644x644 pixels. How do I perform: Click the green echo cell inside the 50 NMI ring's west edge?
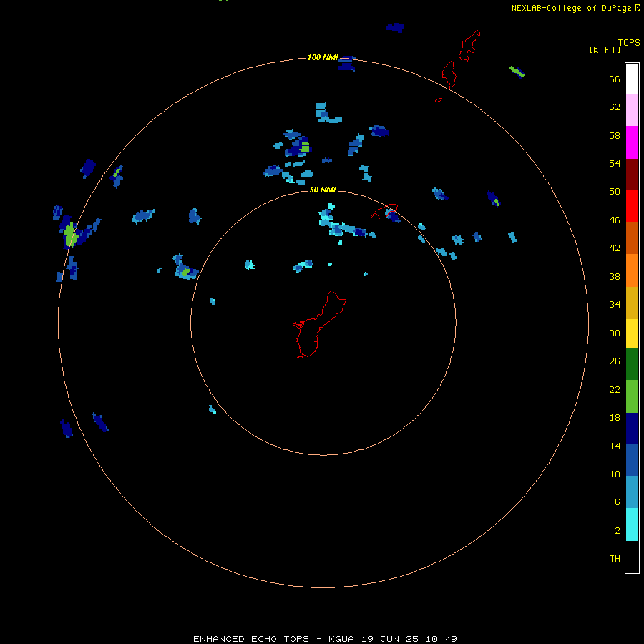pos(185,271)
